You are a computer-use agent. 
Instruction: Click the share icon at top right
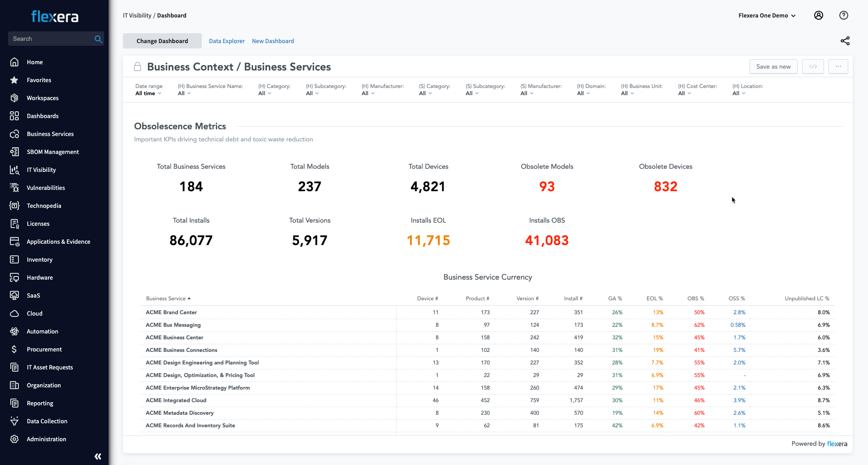(x=845, y=41)
